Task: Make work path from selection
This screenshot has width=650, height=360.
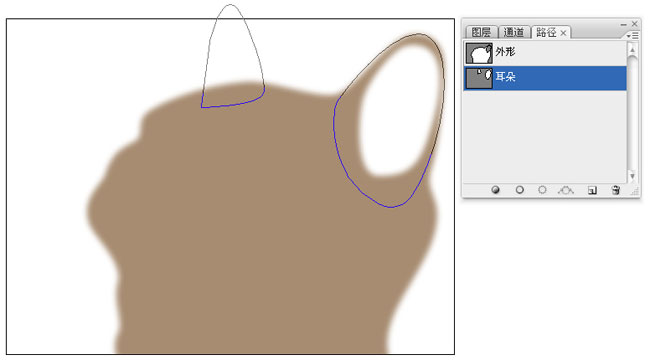Action: point(566,190)
